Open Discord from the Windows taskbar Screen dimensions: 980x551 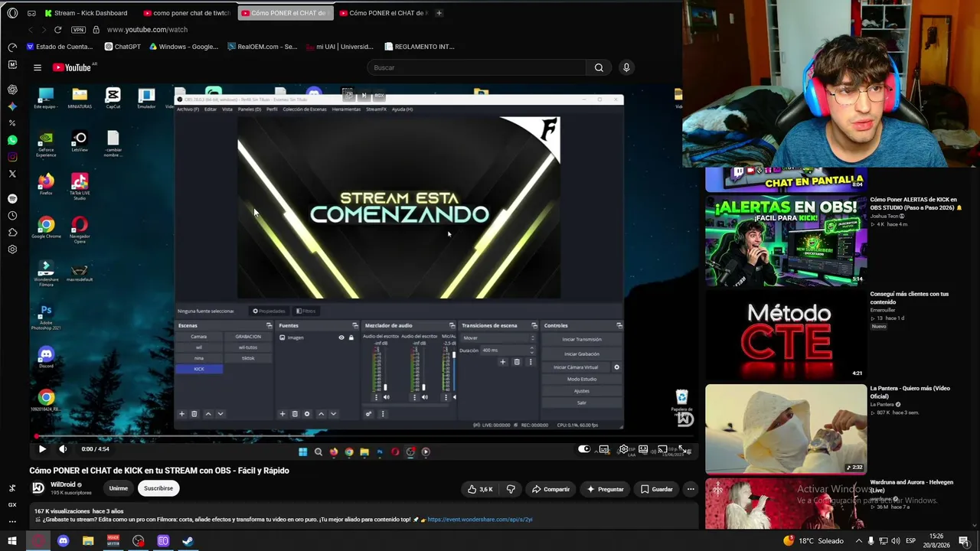(x=63, y=541)
